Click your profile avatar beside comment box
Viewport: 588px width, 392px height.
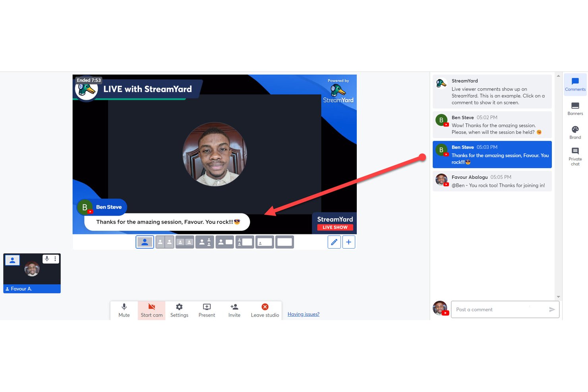(440, 308)
